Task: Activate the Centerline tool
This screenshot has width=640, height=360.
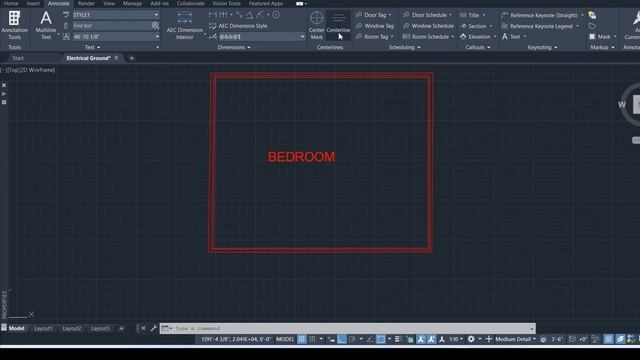Action: tap(338, 25)
